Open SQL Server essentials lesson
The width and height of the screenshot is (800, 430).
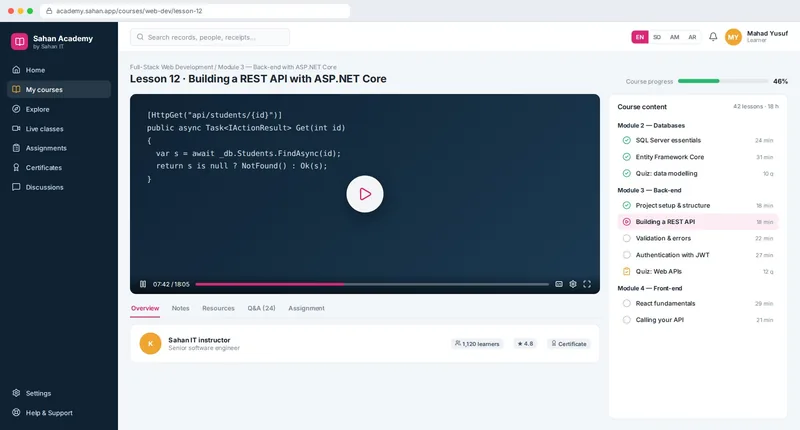(x=698, y=140)
